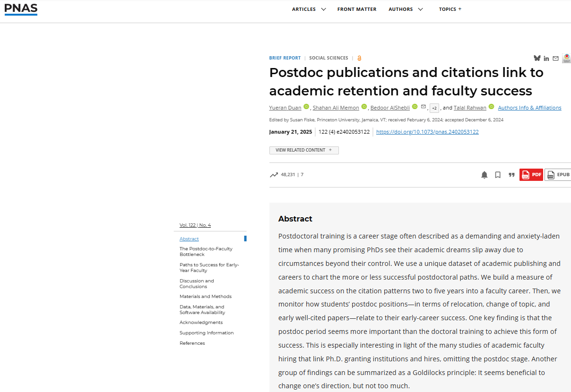Viewport: 571px width, 392px height.
Task: Expand View Related Content
Action: [304, 150]
